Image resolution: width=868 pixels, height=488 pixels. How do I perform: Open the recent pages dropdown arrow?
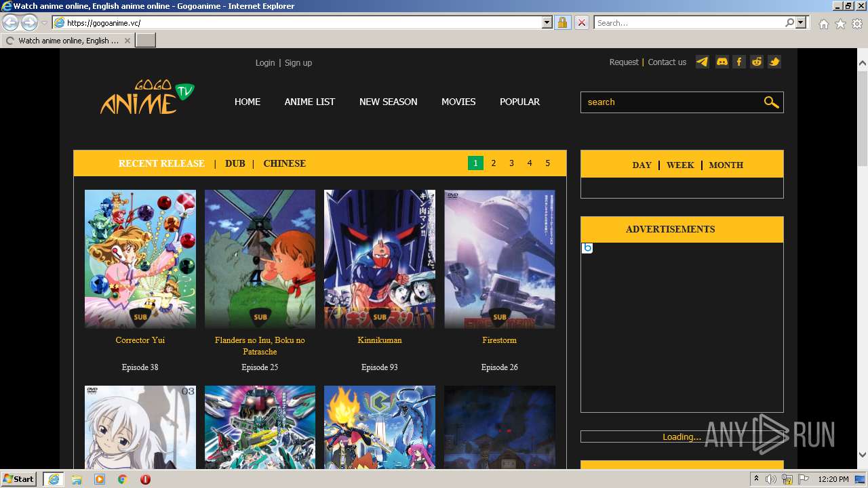click(x=44, y=23)
